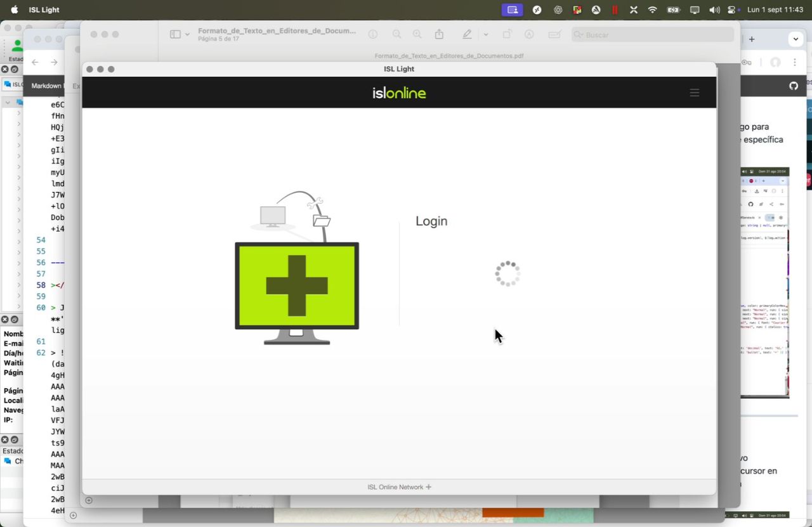Zoom in using Preview's magnifier plus icon
This screenshot has width=812, height=527.
pos(417,35)
